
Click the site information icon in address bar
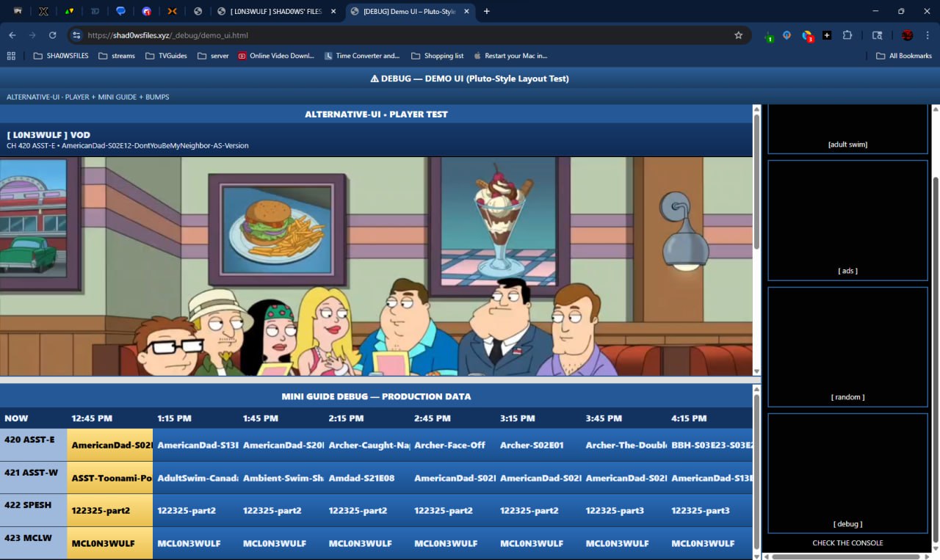tap(76, 35)
